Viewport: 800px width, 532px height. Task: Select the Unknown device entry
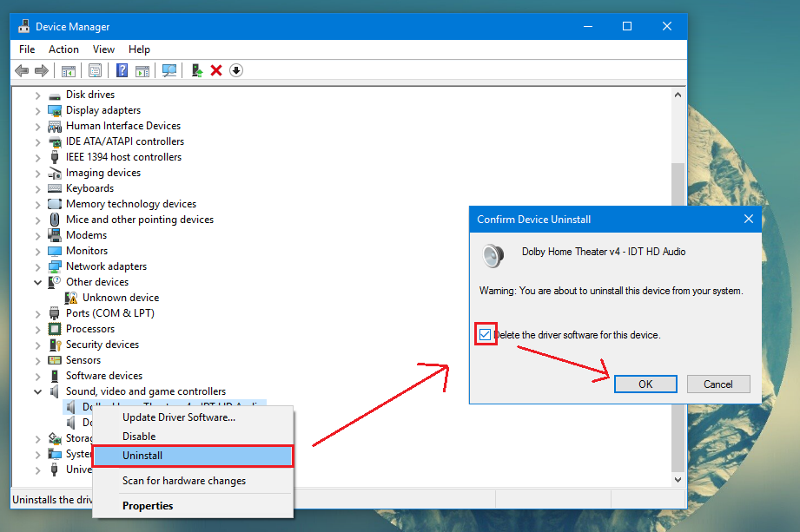[x=121, y=298]
